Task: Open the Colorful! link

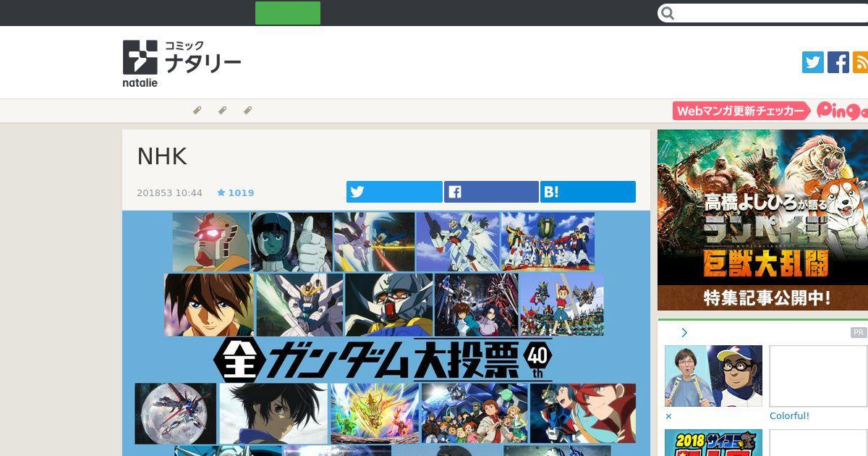Action: click(789, 415)
